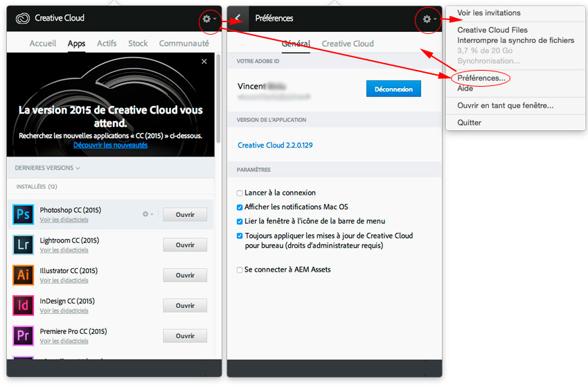Click the Creative Cloud logo icon
Viewport: 588px width, 386px height.
(22, 18)
